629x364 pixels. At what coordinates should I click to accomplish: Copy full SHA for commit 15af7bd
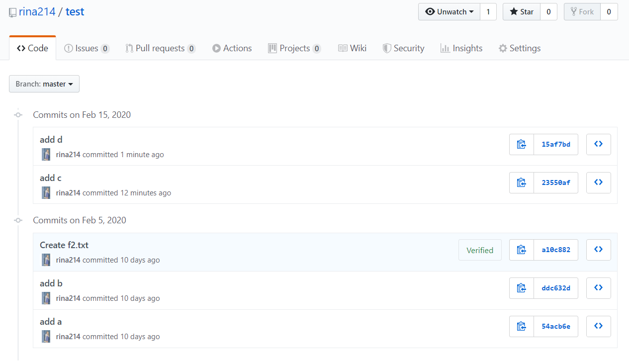[522, 144]
